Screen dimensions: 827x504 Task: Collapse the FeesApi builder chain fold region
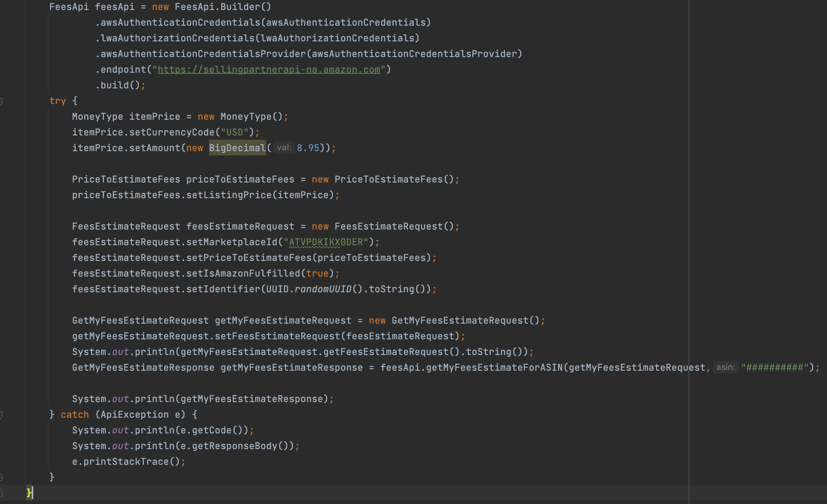coord(2,6)
